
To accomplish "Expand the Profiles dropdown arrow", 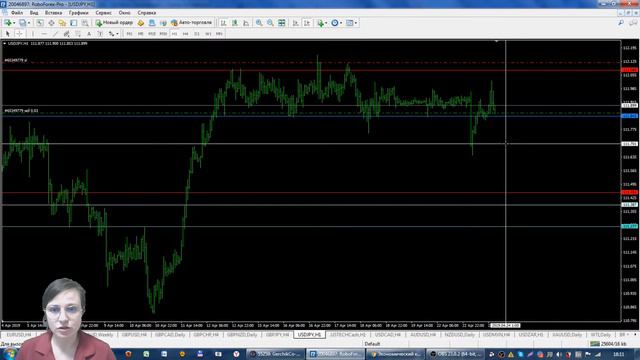I will [29, 23].
